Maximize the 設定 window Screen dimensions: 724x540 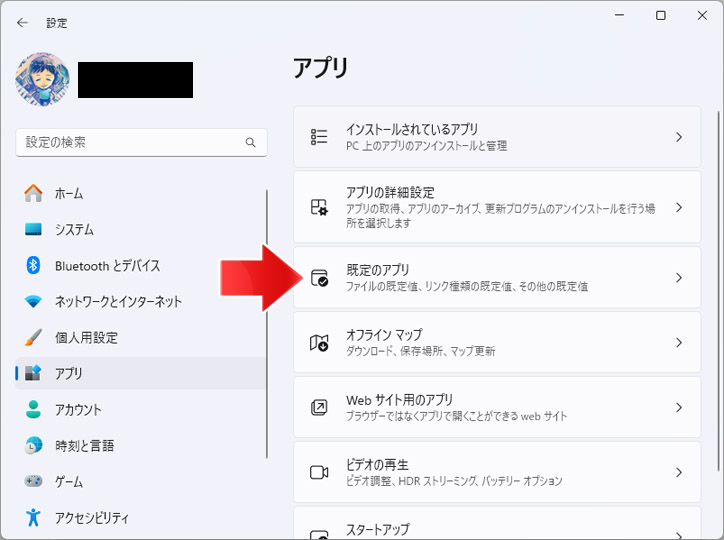(x=661, y=15)
